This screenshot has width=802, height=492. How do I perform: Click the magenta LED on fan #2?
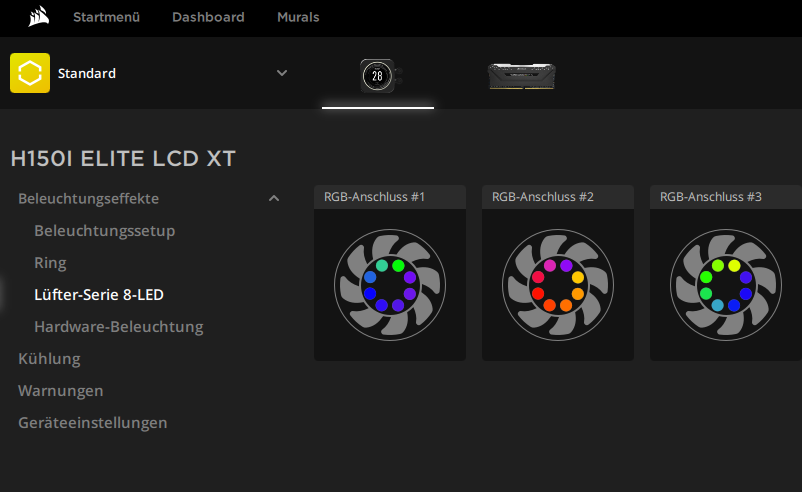click(550, 265)
